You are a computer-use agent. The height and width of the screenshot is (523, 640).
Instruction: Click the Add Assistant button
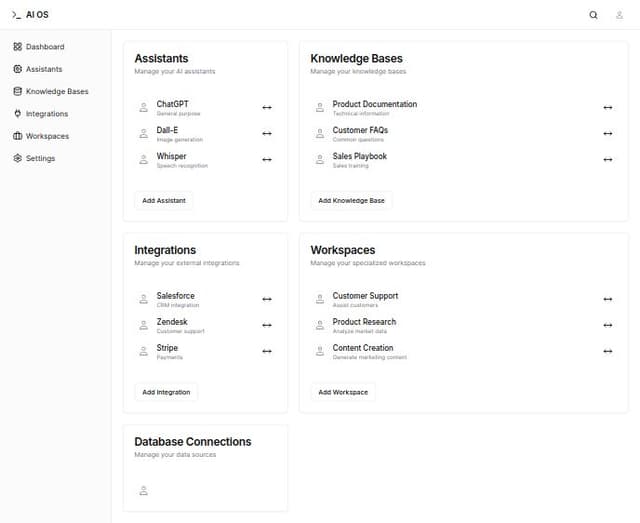pyautogui.click(x=164, y=200)
